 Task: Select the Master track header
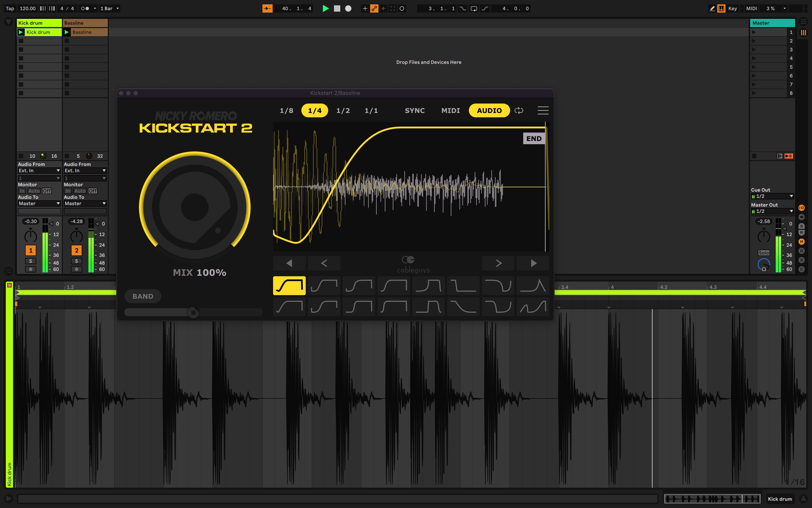772,23
